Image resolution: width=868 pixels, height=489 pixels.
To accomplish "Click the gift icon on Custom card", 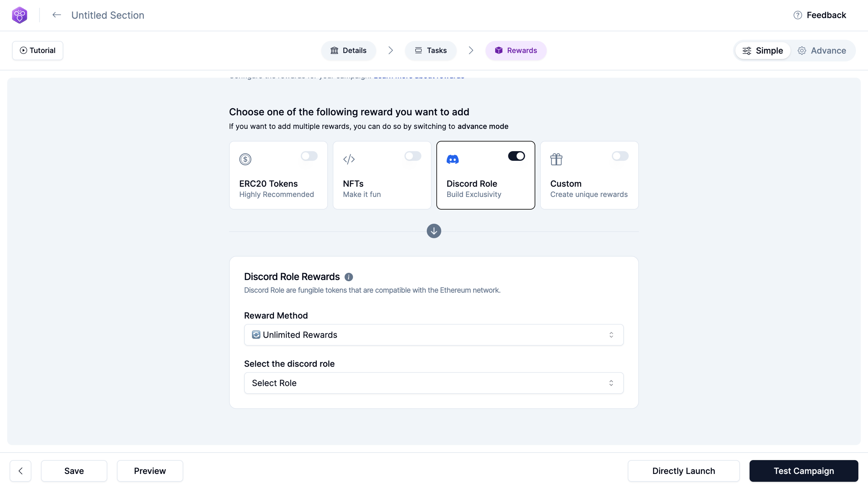I will point(556,159).
